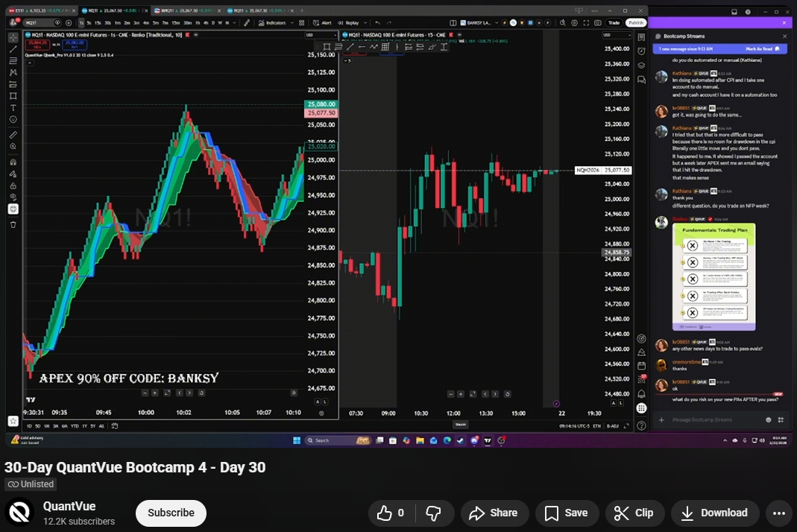Click the zoom in magnifier tool
The height and width of the screenshot is (532, 797).
coord(13,146)
